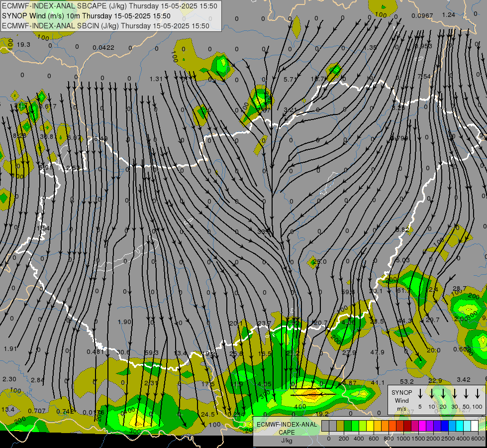The image size is (487, 448).
Task: Click the 600 tick label in CAPE legend
Action: (373, 439)
